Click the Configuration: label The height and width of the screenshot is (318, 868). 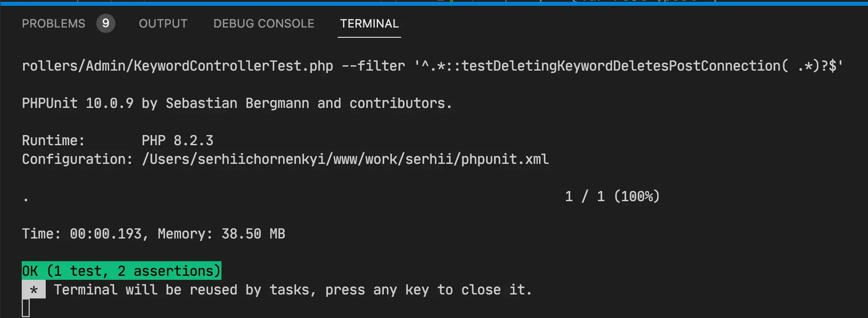[x=77, y=159]
